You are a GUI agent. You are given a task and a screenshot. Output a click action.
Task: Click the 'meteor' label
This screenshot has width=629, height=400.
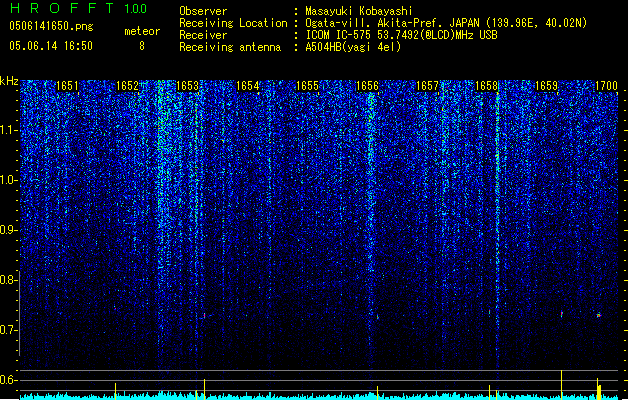[142, 31]
